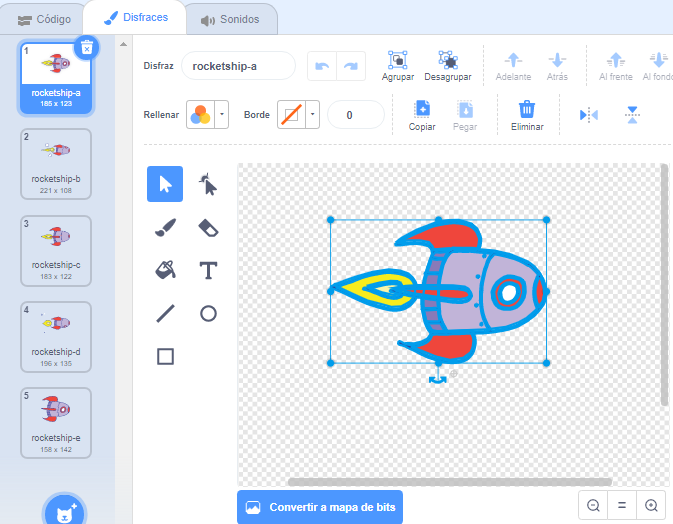Click the canvas vertical scrollbar
This screenshot has width=673, height=524.
[664, 285]
